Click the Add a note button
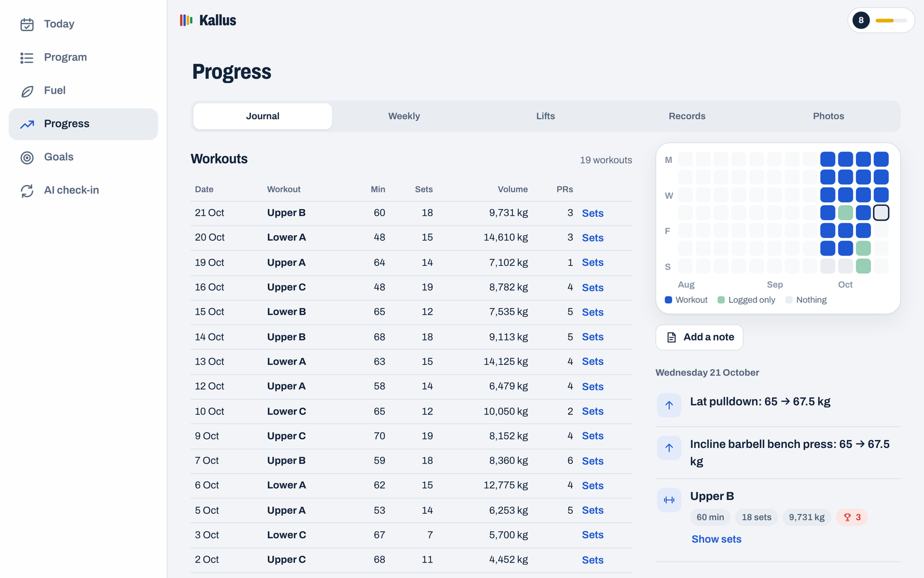 point(699,338)
